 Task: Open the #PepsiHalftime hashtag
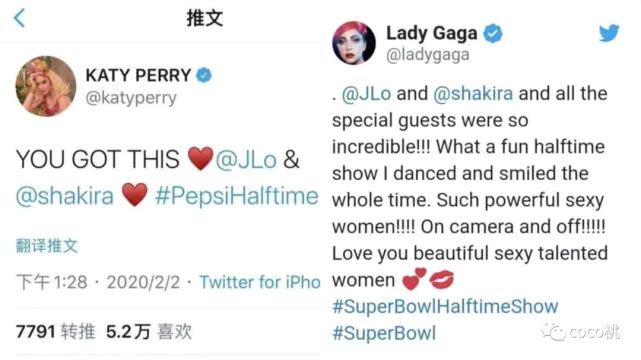coord(237,196)
